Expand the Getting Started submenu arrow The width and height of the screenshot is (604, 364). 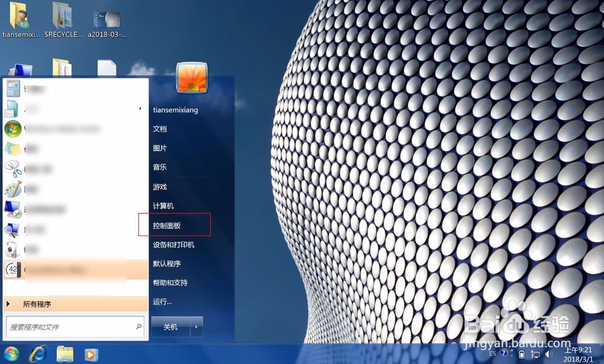[x=140, y=109]
